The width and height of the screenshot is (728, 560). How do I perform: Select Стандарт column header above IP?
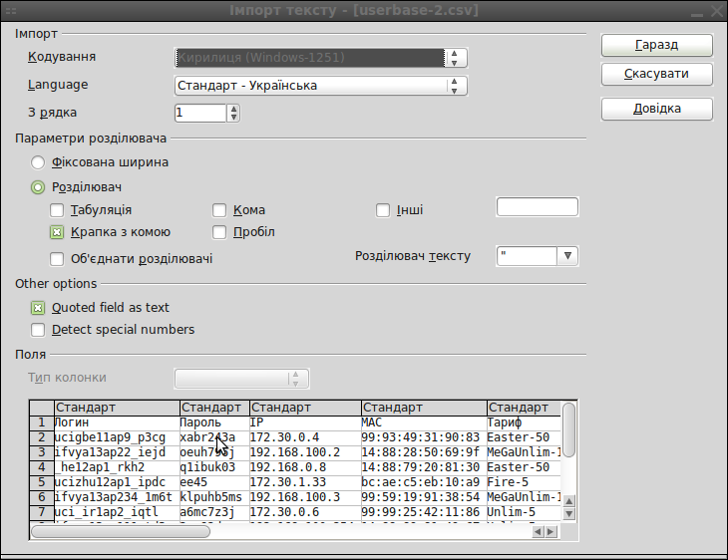(x=305, y=408)
